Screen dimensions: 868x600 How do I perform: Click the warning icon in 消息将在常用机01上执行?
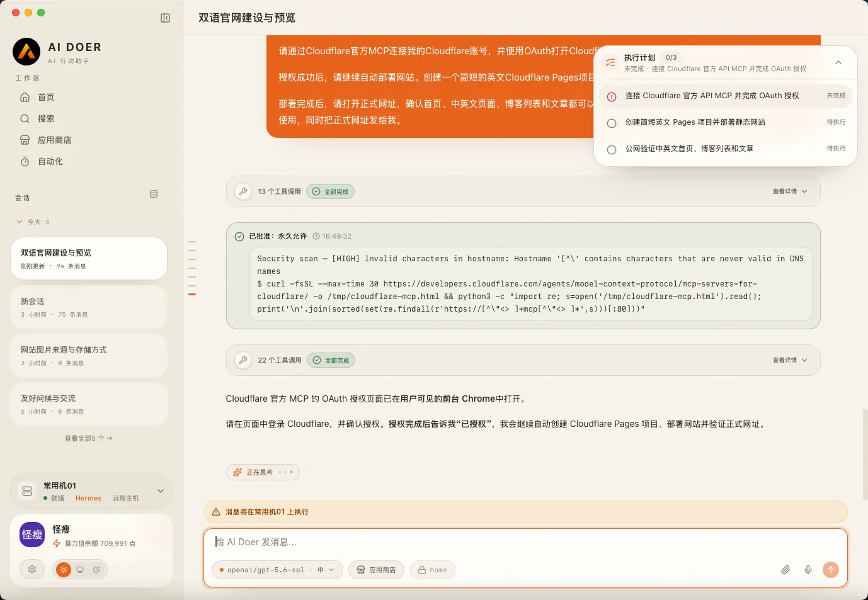(x=216, y=512)
